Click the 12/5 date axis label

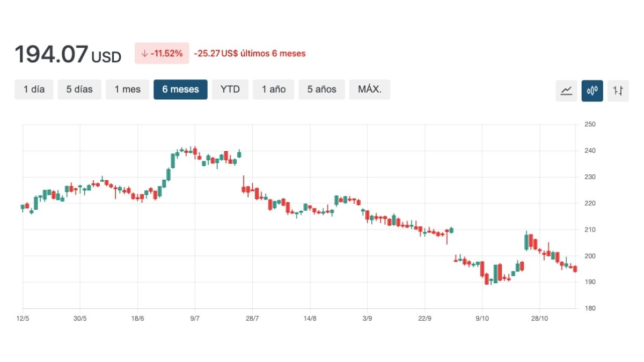23,319
